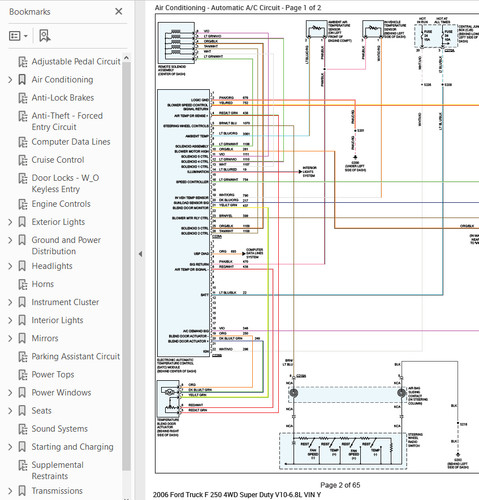Screen dimensions: 479x500
Task: Click the Door Locks bookmark icon
Action: (22, 178)
